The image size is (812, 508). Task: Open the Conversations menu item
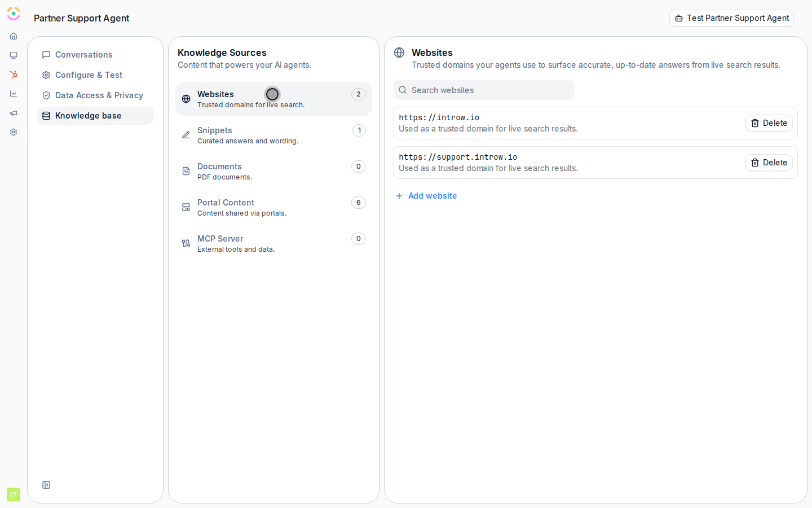95,55
